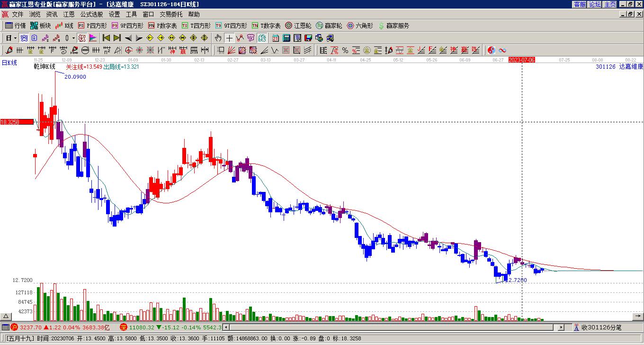This screenshot has width=644, height=345.
Task: Click the 主页 button in title bar
Action: tap(610, 4)
